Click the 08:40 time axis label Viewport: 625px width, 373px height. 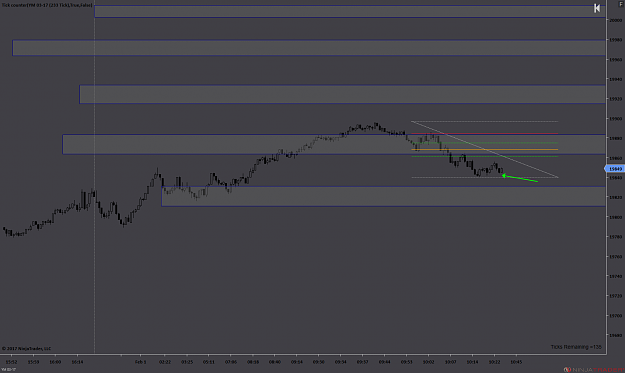pyautogui.click(x=275, y=362)
